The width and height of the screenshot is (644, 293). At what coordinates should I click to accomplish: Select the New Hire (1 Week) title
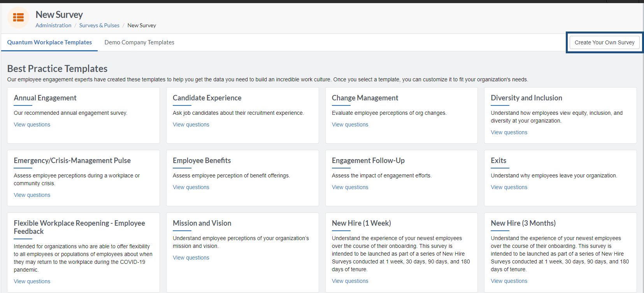pos(361,223)
